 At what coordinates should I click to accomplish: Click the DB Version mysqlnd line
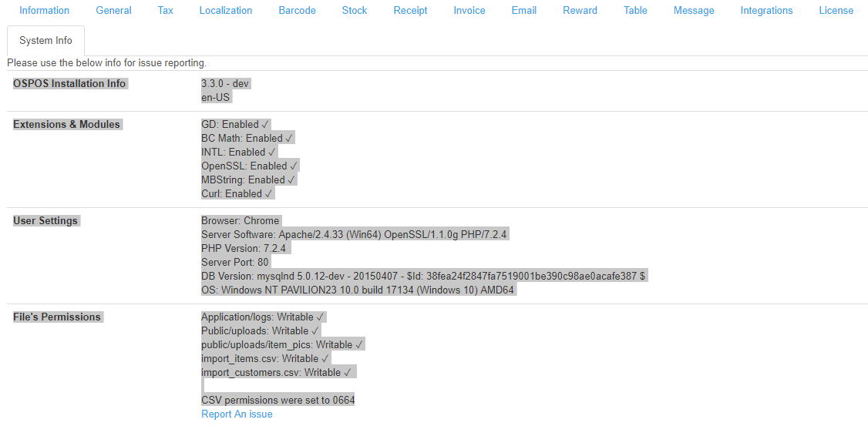(x=423, y=276)
